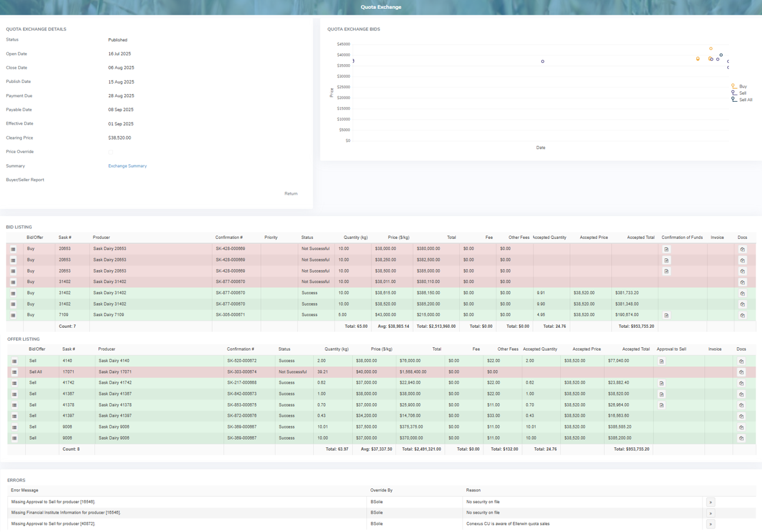
Task: Expand the Missing Financial Institute Information error row
Action: pos(710,513)
